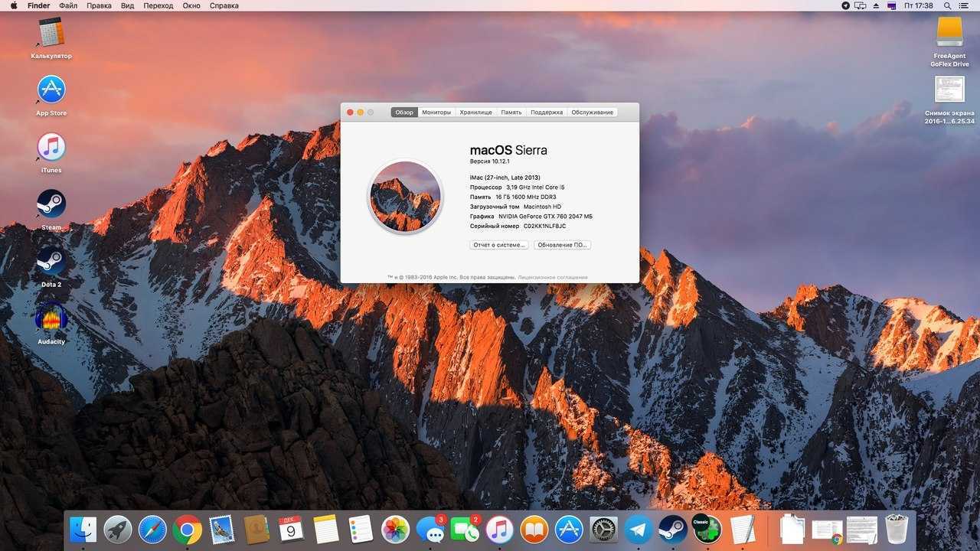The image size is (980, 551).
Task: Open Messages with 3 unread badge
Action: 430,529
